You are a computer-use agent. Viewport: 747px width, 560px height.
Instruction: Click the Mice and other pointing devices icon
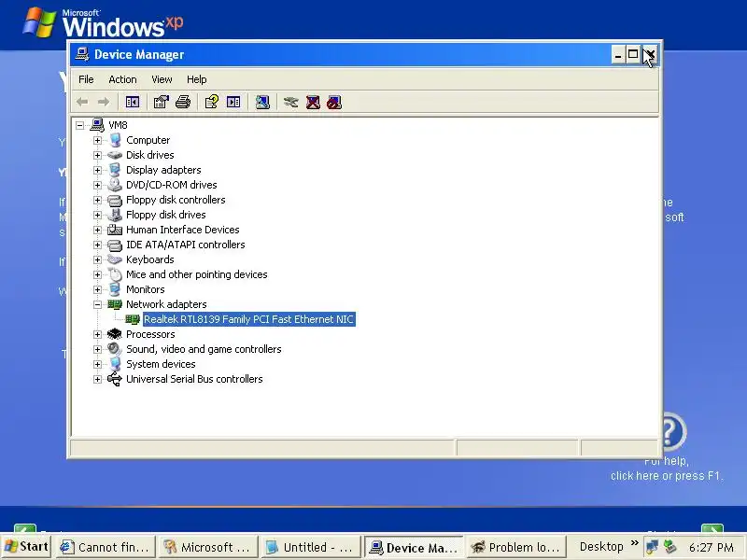[115, 274]
